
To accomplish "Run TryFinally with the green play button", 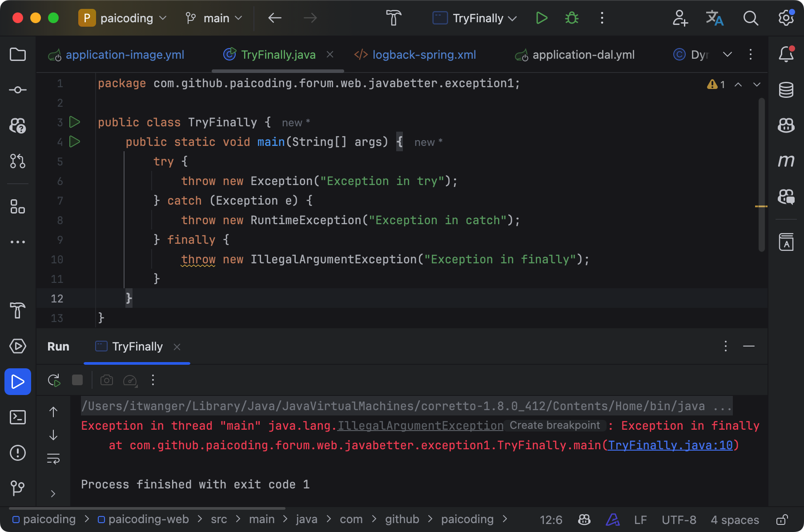I will tap(541, 18).
